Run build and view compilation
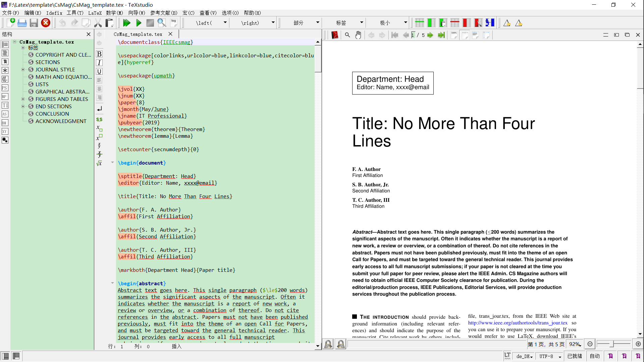This screenshot has width=644, height=362. click(127, 23)
